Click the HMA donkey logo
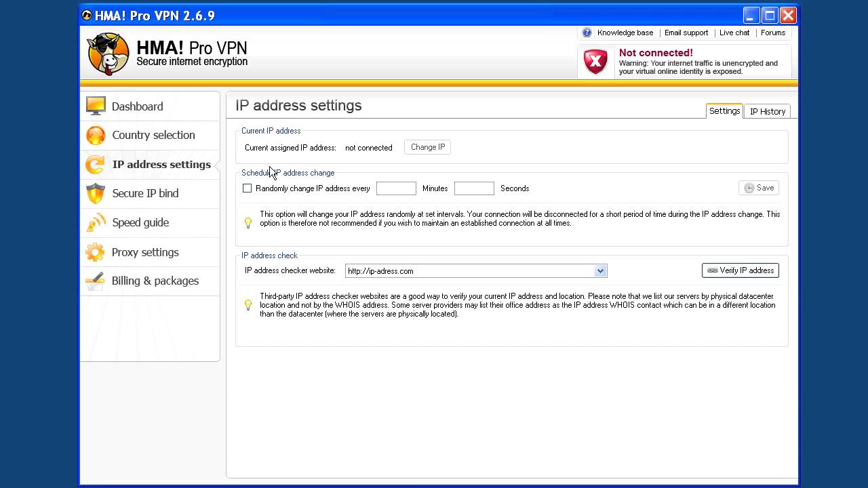Viewport: 868px width, 488px height. (108, 53)
